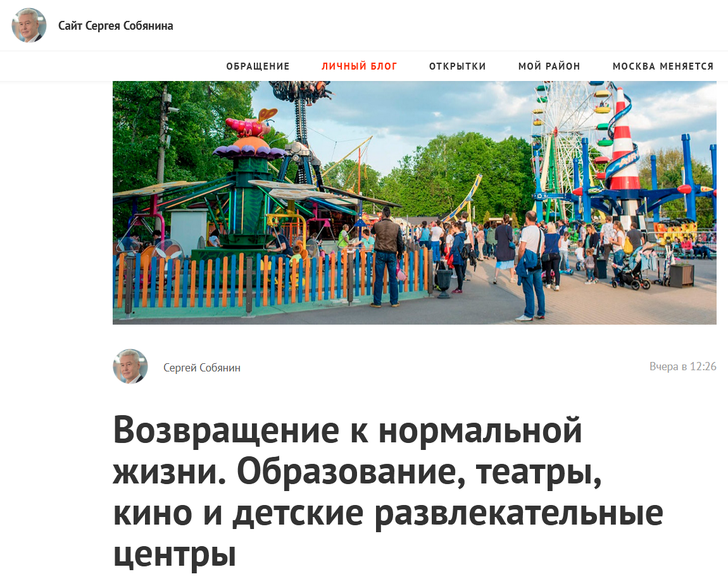Open the 'Сайт Сергея Собянина' site title
This screenshot has width=728, height=586.
116,25
